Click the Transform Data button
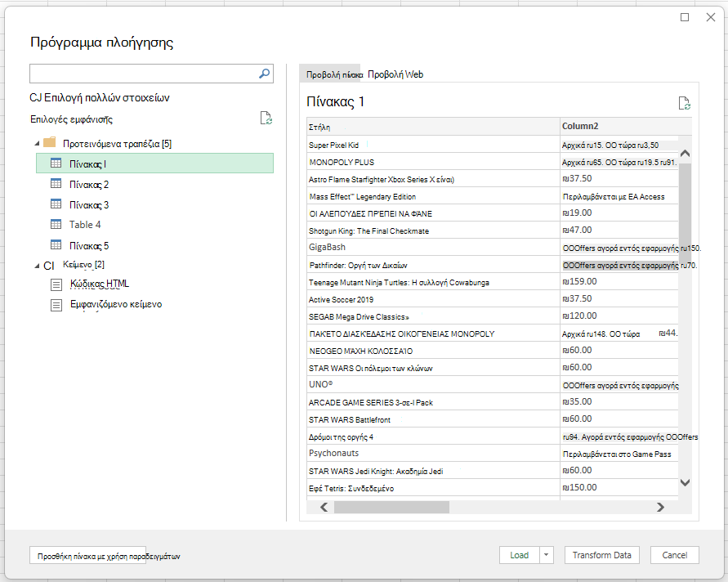The image size is (728, 582). pos(601,555)
